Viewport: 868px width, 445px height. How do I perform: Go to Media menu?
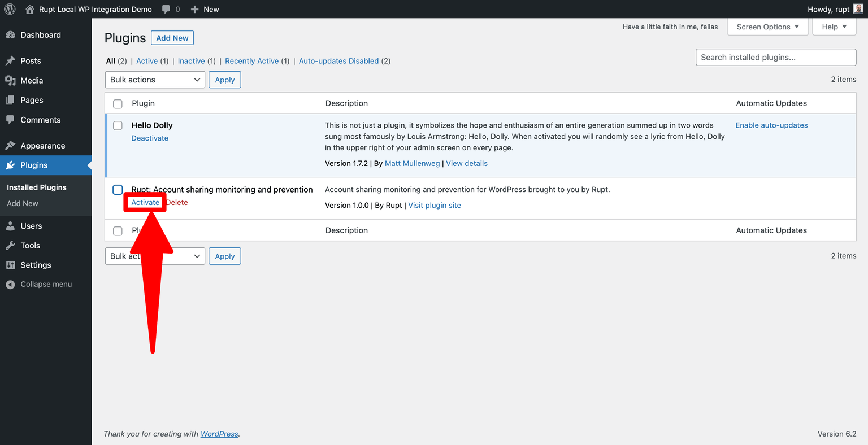pos(46,81)
